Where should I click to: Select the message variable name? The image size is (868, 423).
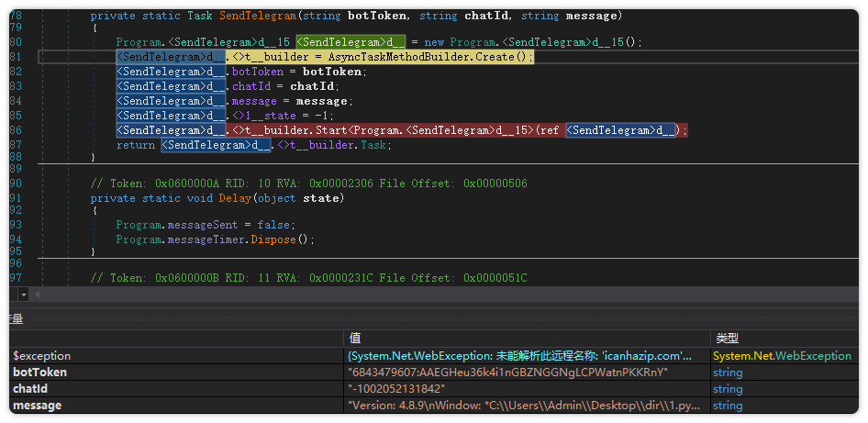(x=37, y=406)
